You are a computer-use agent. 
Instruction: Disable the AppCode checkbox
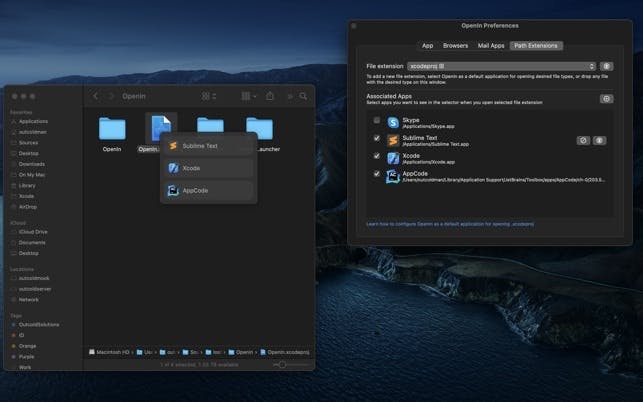[x=376, y=174]
